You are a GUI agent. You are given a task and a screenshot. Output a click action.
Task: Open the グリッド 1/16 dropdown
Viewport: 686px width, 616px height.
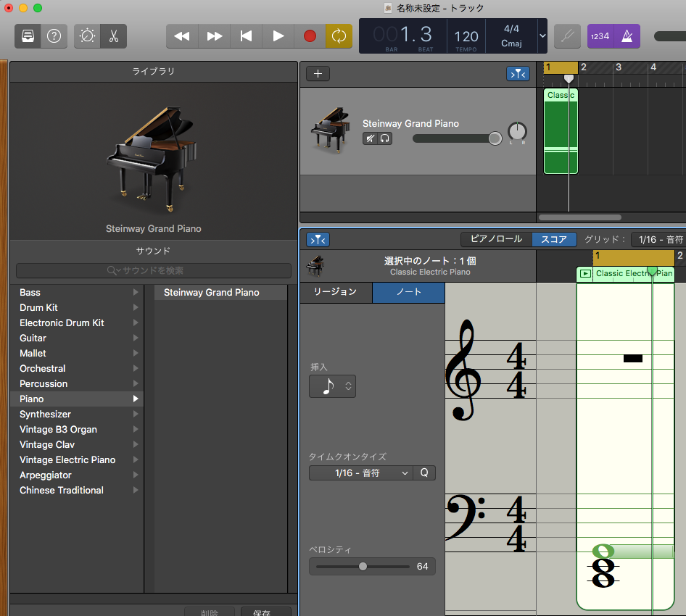(659, 240)
